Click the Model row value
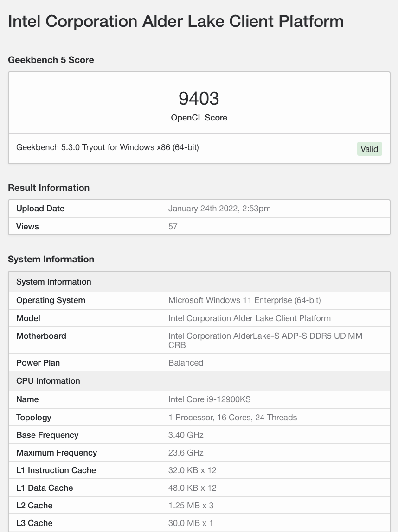Image resolution: width=398 pixels, height=532 pixels. [250, 318]
